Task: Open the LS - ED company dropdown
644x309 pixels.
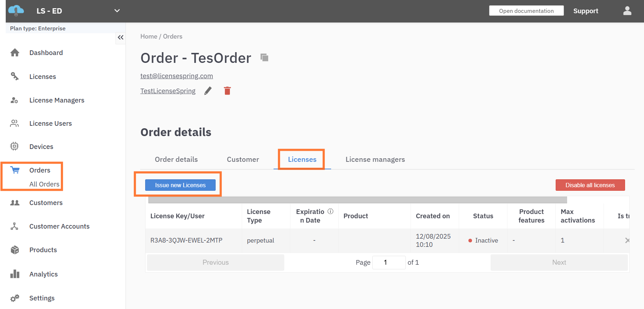Action: (117, 11)
